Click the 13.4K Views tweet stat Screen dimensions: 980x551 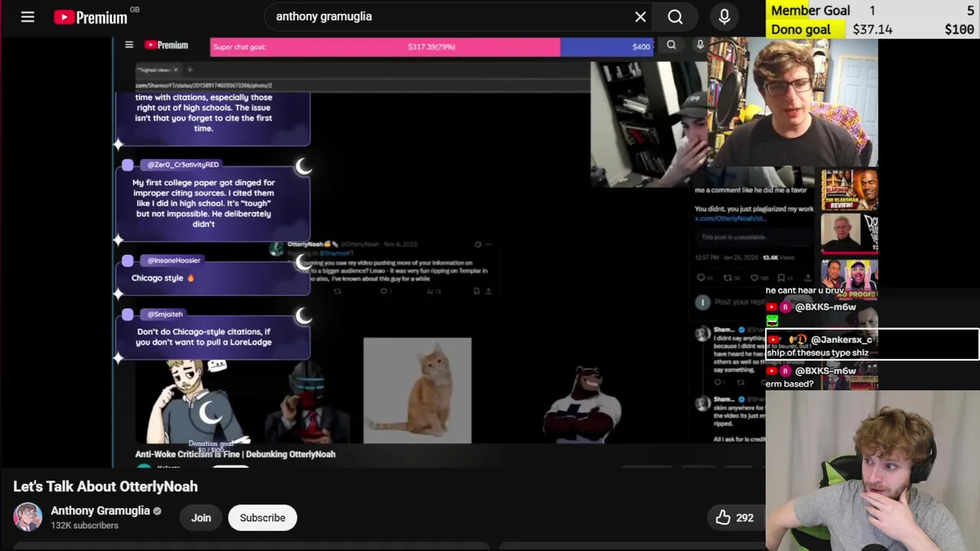(778, 257)
